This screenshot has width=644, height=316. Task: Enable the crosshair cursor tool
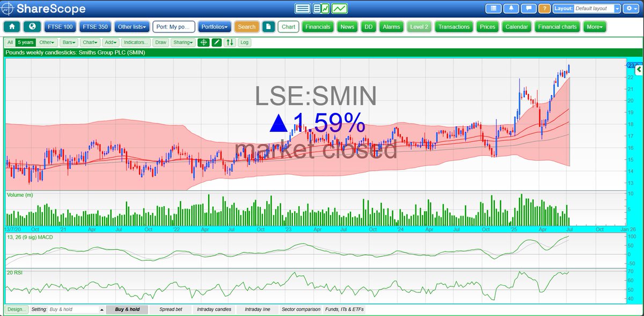point(203,42)
